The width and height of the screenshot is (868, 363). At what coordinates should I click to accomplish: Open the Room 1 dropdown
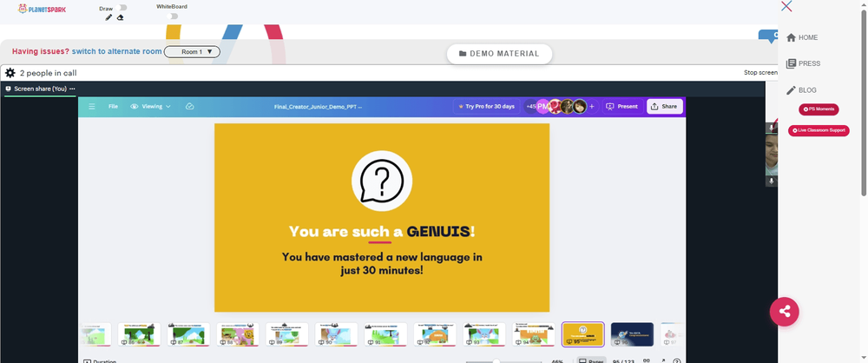click(x=192, y=51)
